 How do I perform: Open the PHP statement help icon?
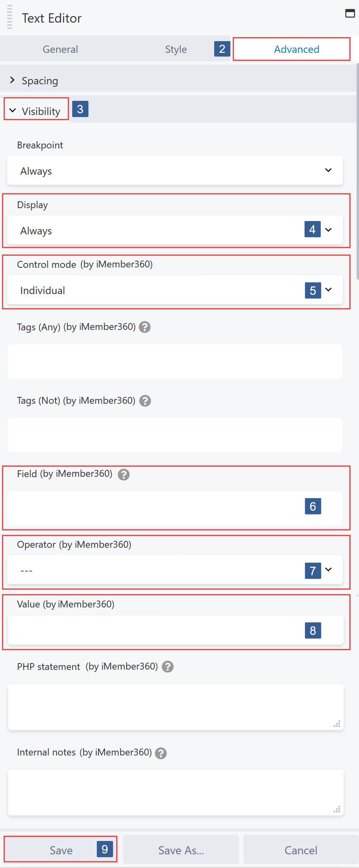167,667
